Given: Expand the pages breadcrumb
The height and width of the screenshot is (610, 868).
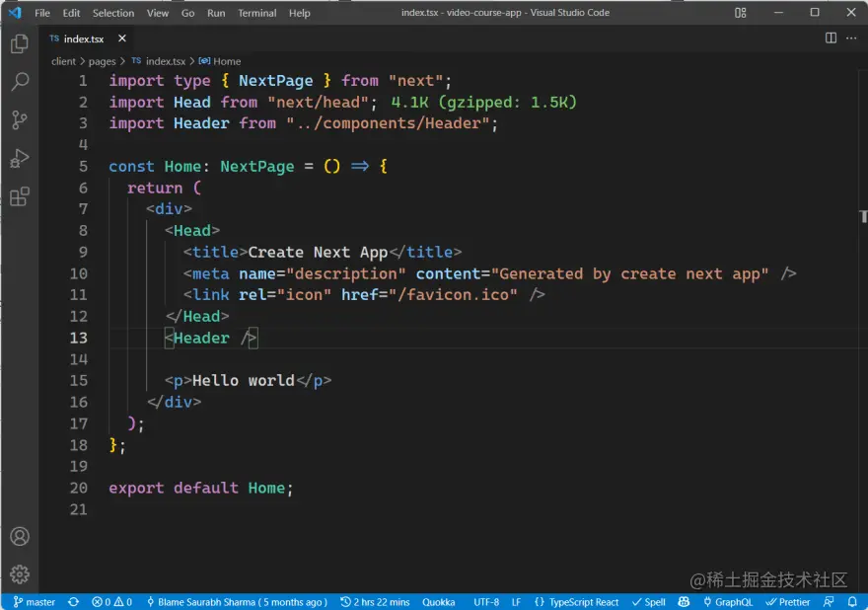Looking at the screenshot, I should click(102, 61).
